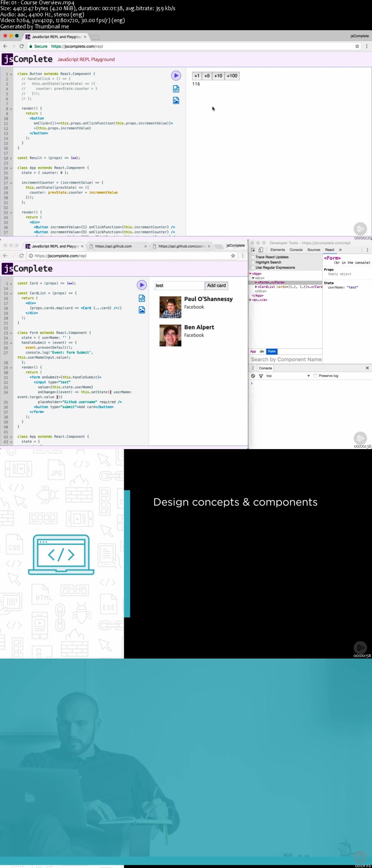Activate the DevTools inspect element picker
The width and height of the screenshot is (372, 868).
click(x=253, y=250)
